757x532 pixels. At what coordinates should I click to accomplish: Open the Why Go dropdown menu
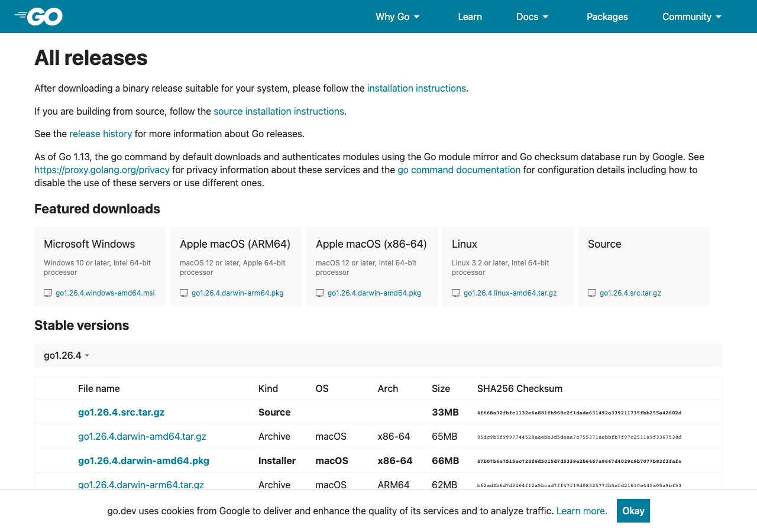[397, 17]
